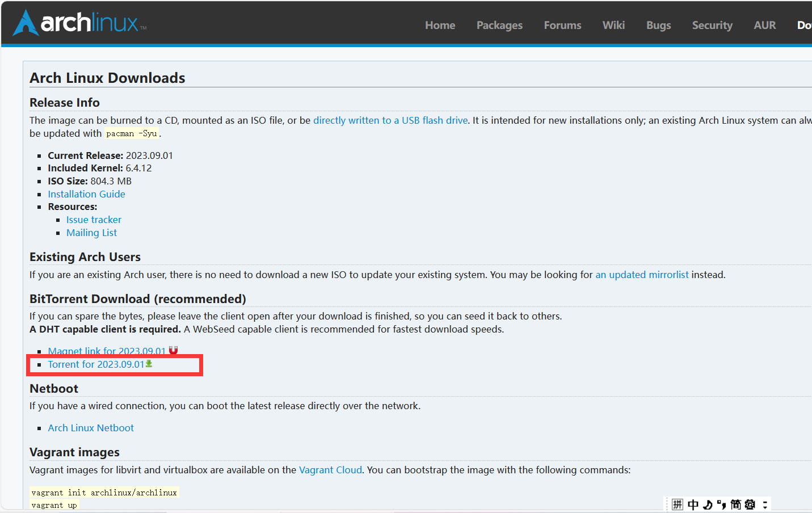Click the Arch Linux logo

click(79, 23)
